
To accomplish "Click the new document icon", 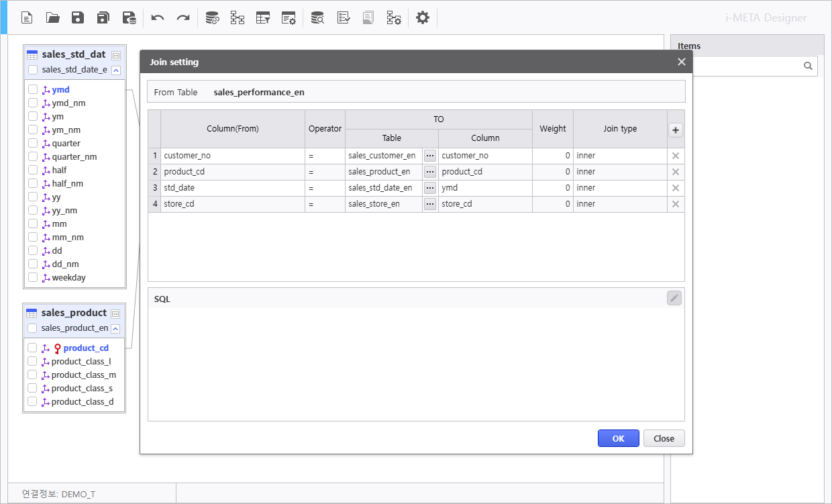I will tap(27, 18).
